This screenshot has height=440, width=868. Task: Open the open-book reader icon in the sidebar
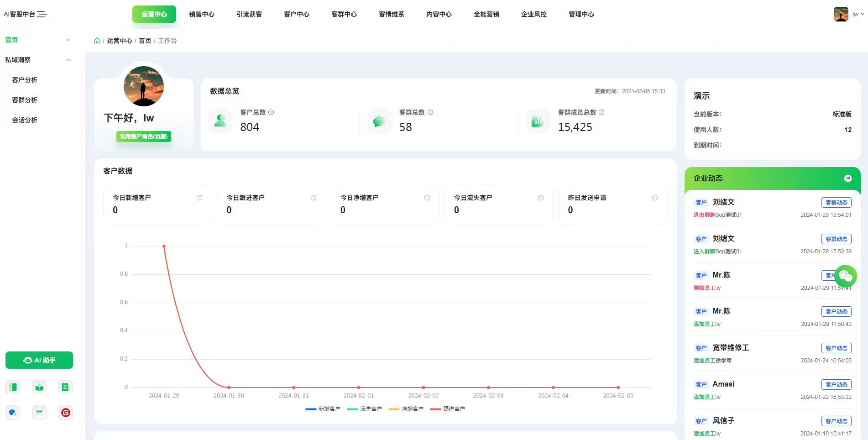[x=39, y=387]
